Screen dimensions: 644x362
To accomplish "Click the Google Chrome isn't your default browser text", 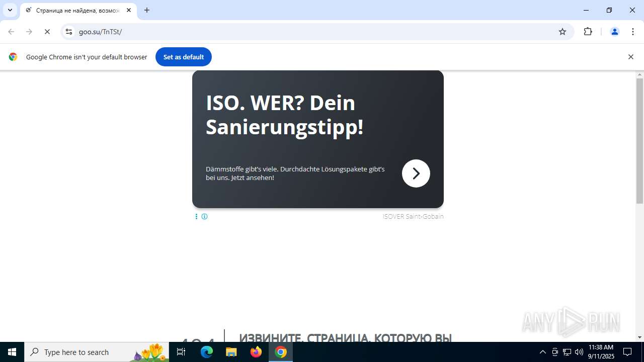I will tap(87, 57).
